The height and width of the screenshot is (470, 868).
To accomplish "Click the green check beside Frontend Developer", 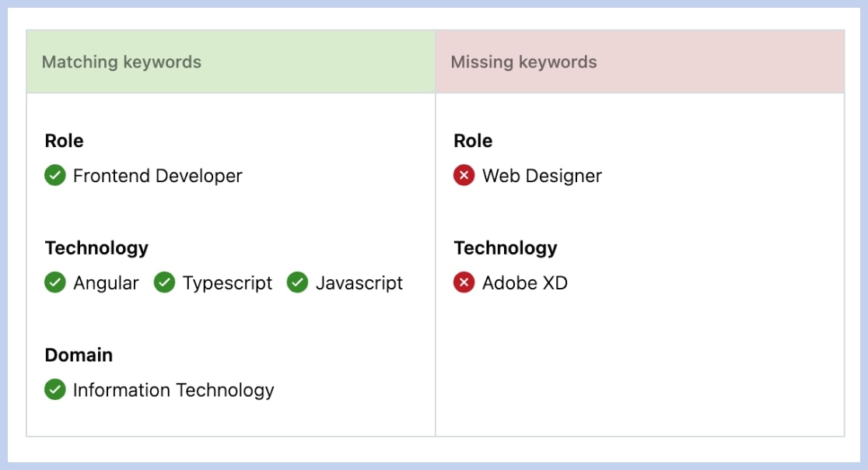I will click(55, 176).
